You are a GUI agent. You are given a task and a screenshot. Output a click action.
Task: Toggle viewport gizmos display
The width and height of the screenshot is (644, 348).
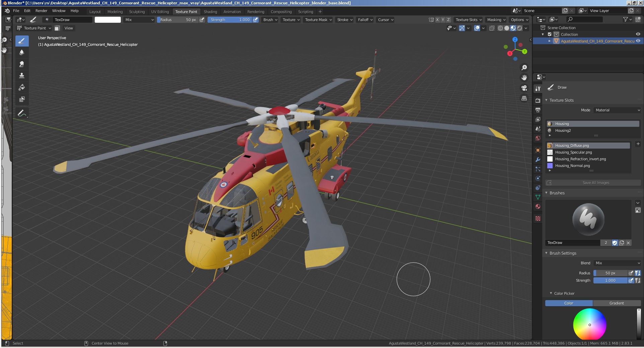(x=462, y=28)
